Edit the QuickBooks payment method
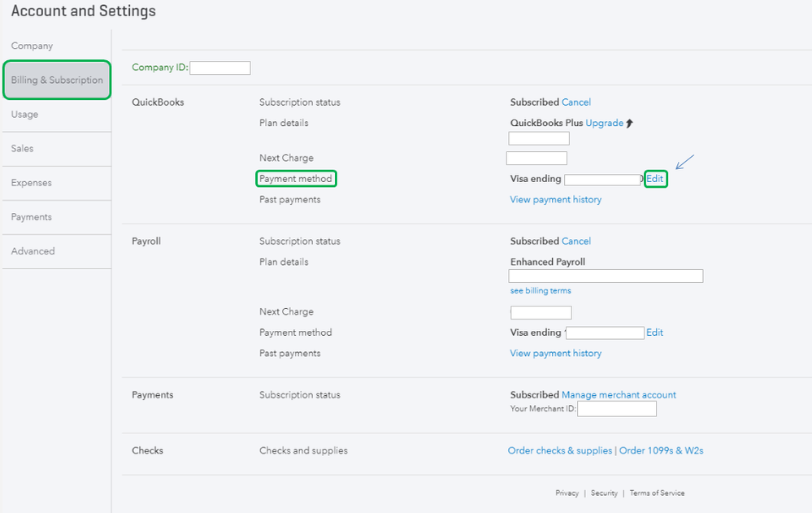Image resolution: width=812 pixels, height=513 pixels. point(654,179)
